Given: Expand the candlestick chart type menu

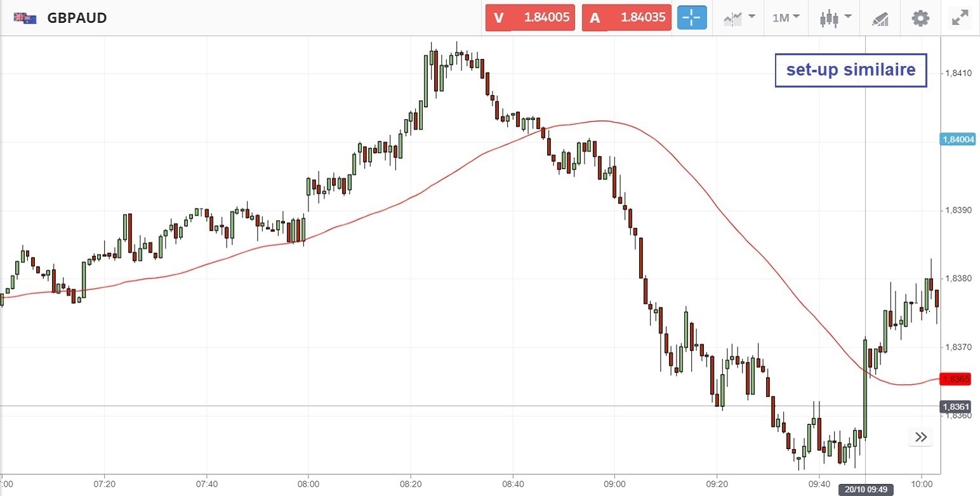Looking at the screenshot, I should (835, 18).
